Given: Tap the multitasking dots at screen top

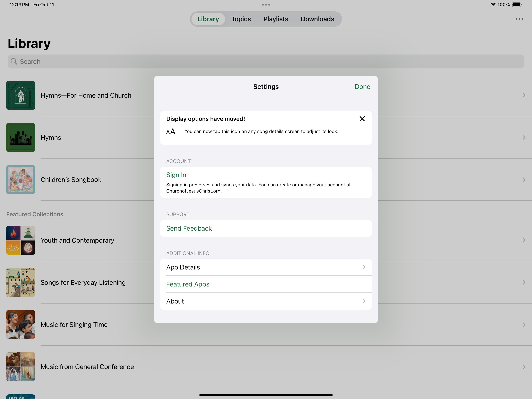Looking at the screenshot, I should click(x=266, y=5).
